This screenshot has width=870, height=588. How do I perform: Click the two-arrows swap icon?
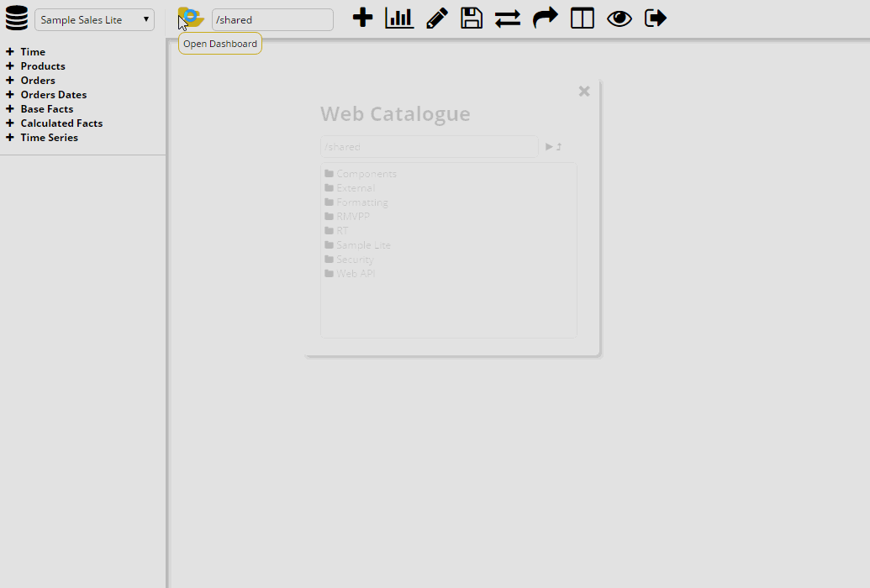pyautogui.click(x=508, y=18)
